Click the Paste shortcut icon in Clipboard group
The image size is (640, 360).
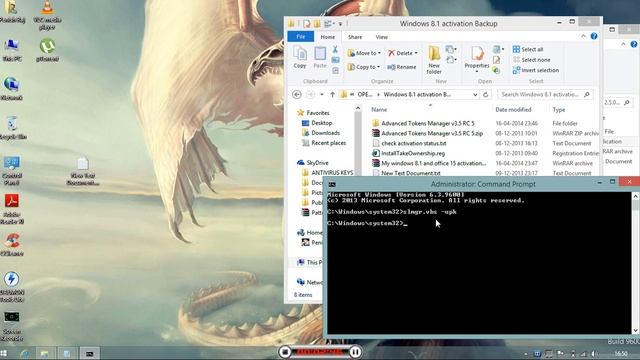pyautogui.click(x=335, y=70)
